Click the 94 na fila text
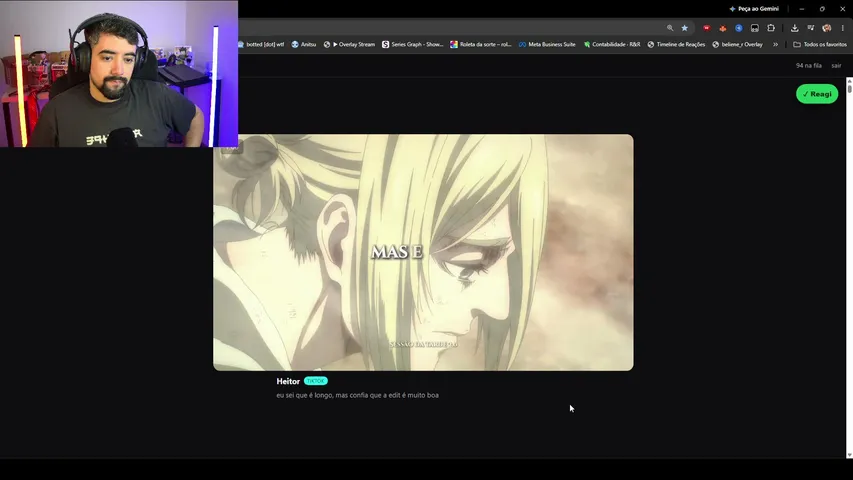The width and height of the screenshot is (853, 480). point(808,65)
